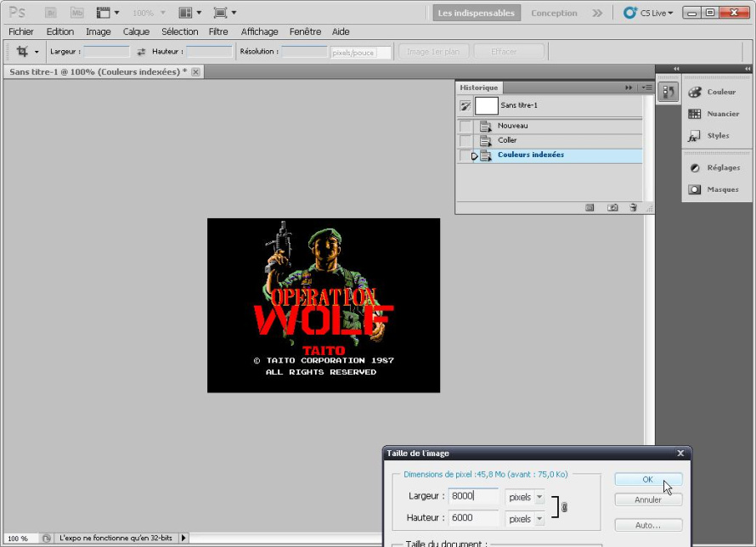Set history brush source to Couleurs indexées state
Image resolution: width=756 pixels, height=547 pixels.
coord(465,155)
